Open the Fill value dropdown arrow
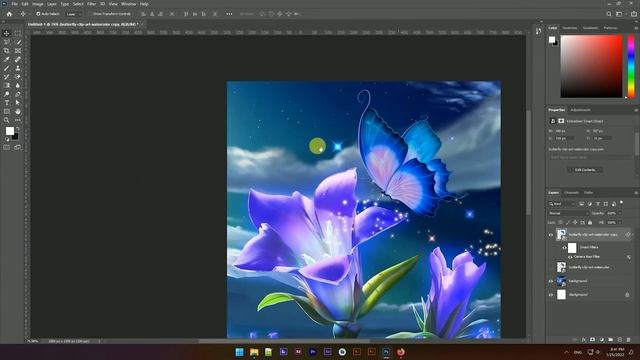640x360 pixels. tap(620, 222)
